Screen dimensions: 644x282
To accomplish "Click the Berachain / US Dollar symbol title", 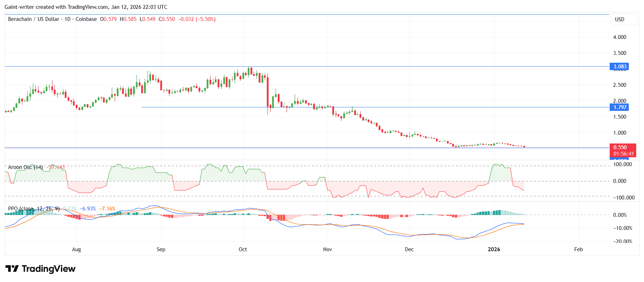I will pyautogui.click(x=34, y=19).
